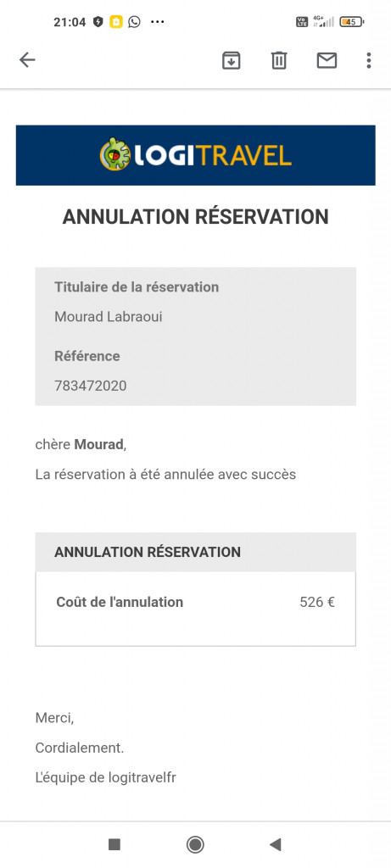Tap the shield icon in status bar
391x868 pixels.
(x=98, y=22)
